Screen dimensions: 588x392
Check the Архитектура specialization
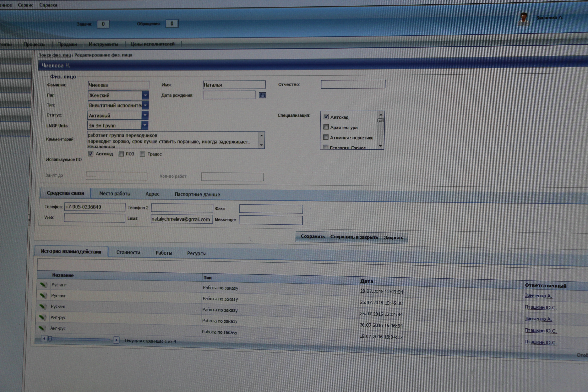pos(326,127)
